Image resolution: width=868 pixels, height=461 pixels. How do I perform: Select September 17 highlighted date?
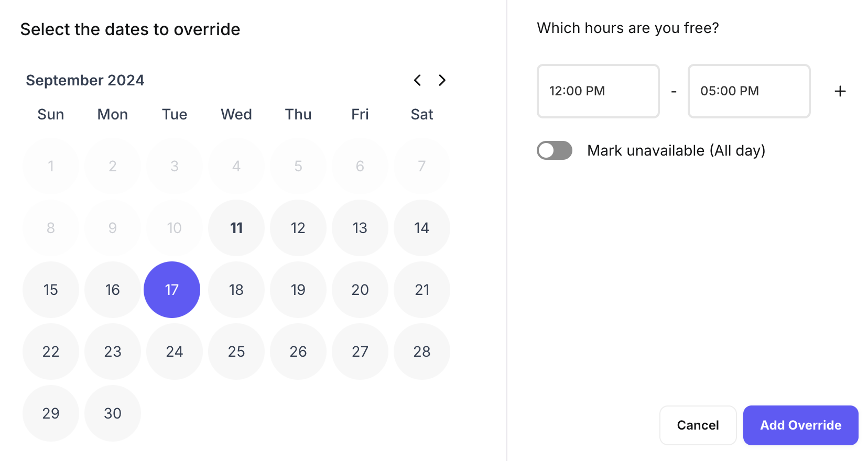172,290
